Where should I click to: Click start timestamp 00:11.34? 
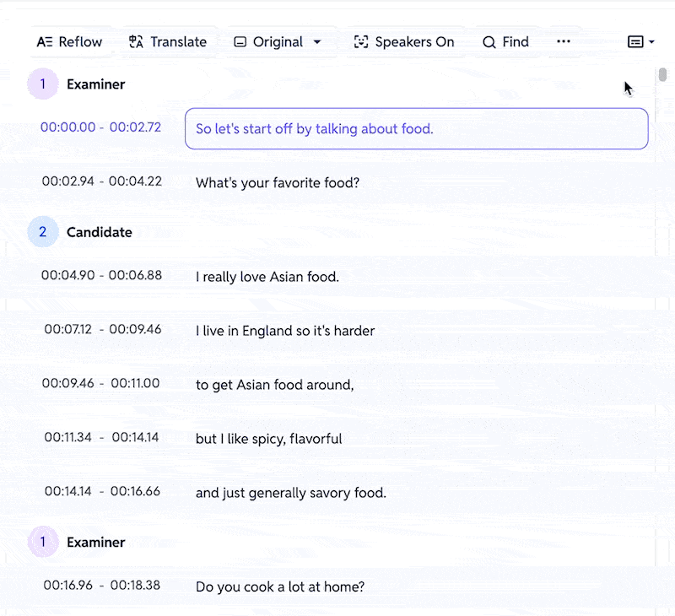pyautogui.click(x=68, y=437)
